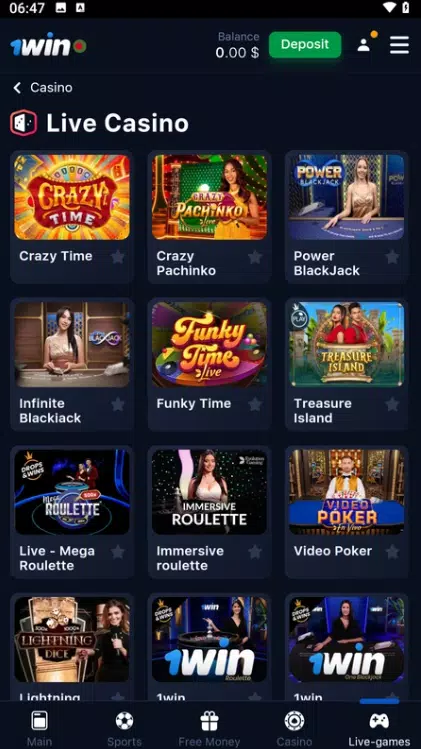
Task: Open the Sports soccer ball tab
Action: (x=124, y=728)
